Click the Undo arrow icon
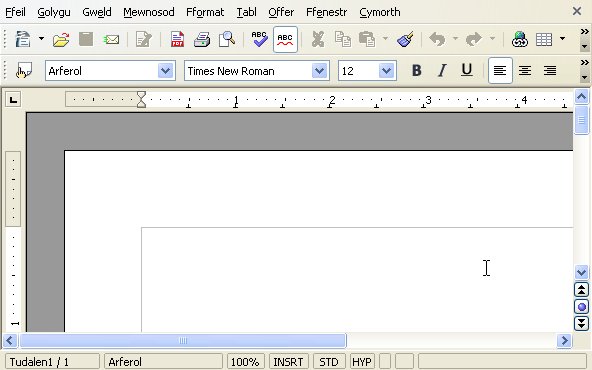Viewport: 592px width, 370px height. click(437, 39)
